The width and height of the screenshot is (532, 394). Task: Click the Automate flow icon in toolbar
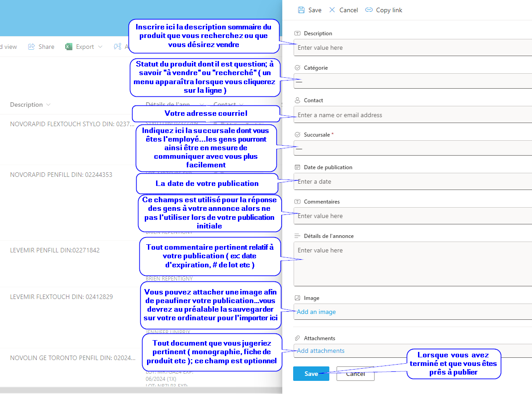(x=118, y=47)
